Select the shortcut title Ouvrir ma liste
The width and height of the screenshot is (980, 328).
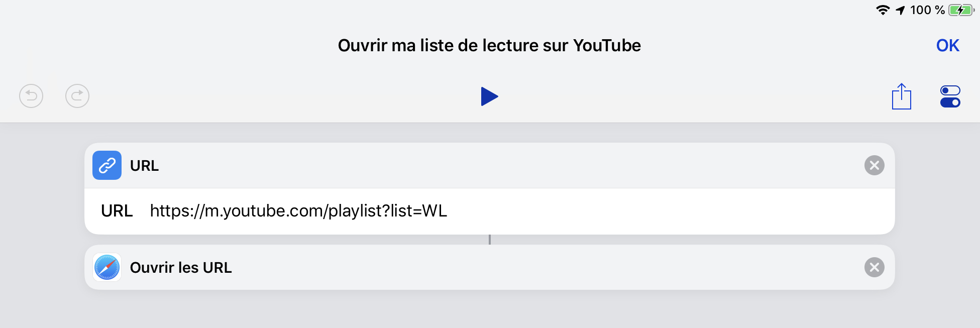[489, 45]
